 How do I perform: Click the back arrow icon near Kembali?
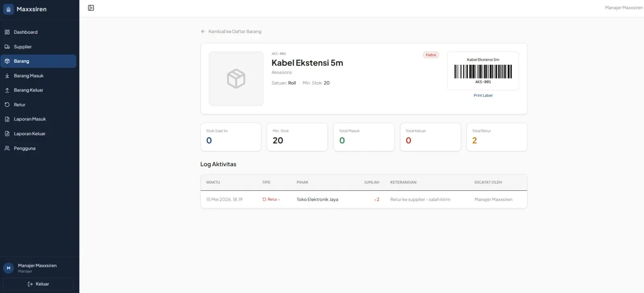click(x=203, y=31)
